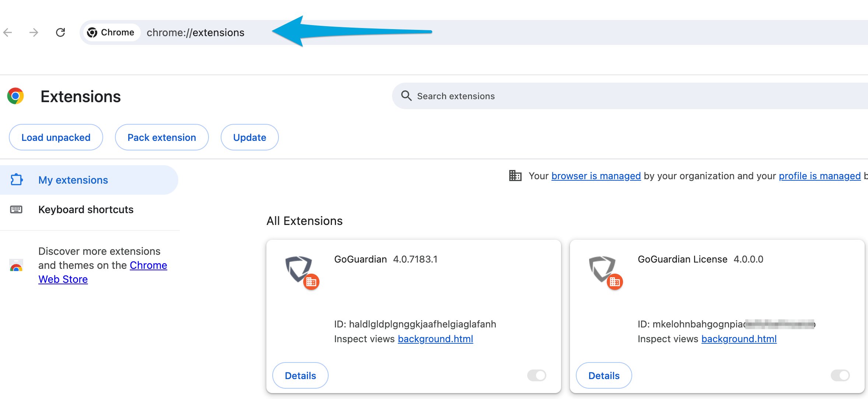The width and height of the screenshot is (868, 399).
Task: Click the Load unpacked button
Action: pyautogui.click(x=56, y=137)
